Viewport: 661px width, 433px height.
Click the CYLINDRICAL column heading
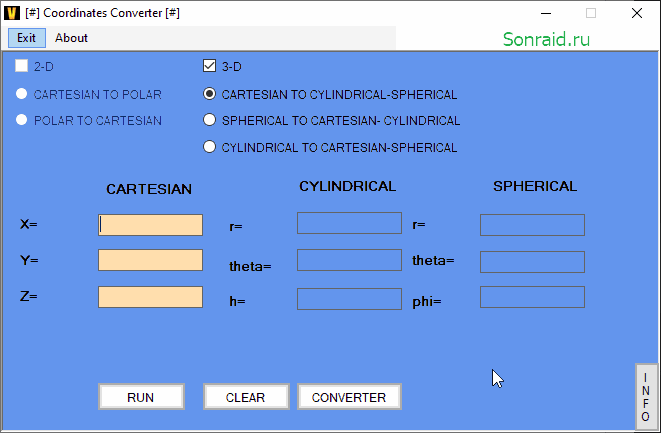point(348,186)
